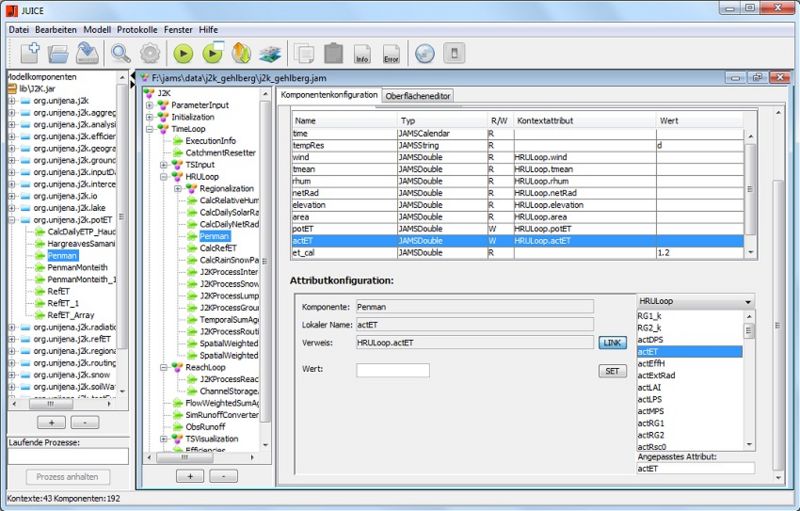Click the save model toolbar icon
The height and width of the screenshot is (511, 800).
88,53
